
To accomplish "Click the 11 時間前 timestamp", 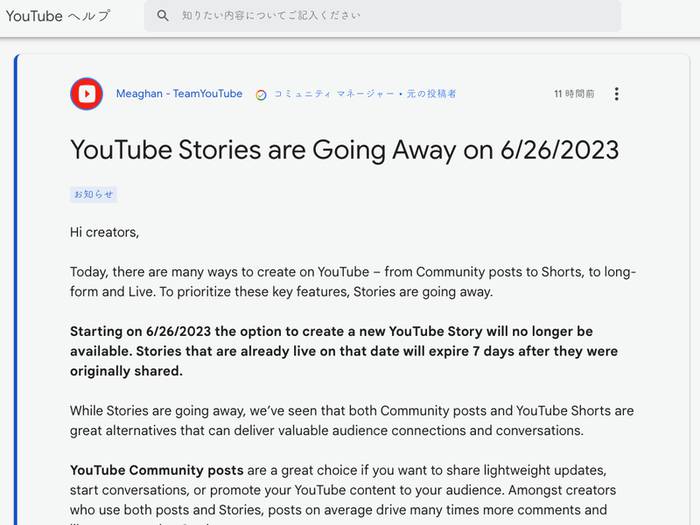I will pos(574,94).
